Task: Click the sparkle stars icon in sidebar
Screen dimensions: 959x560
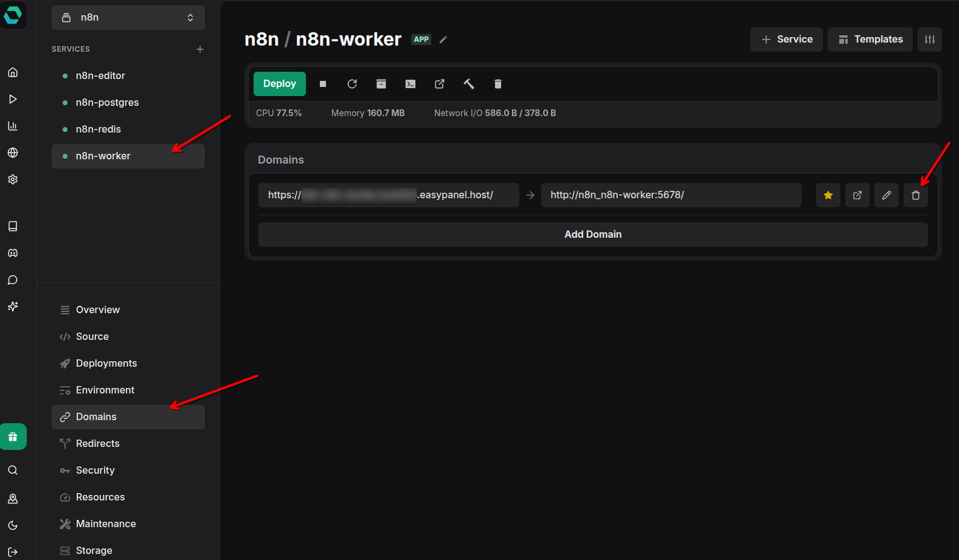Action: [13, 306]
